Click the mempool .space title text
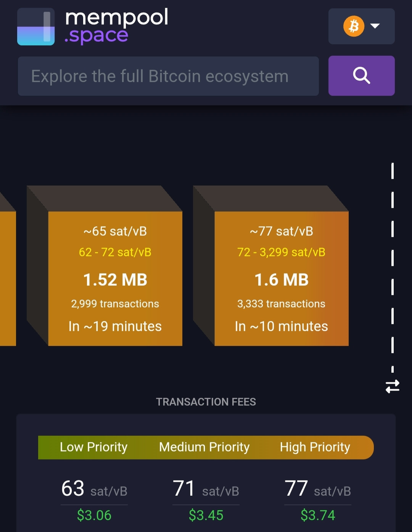 (x=116, y=27)
